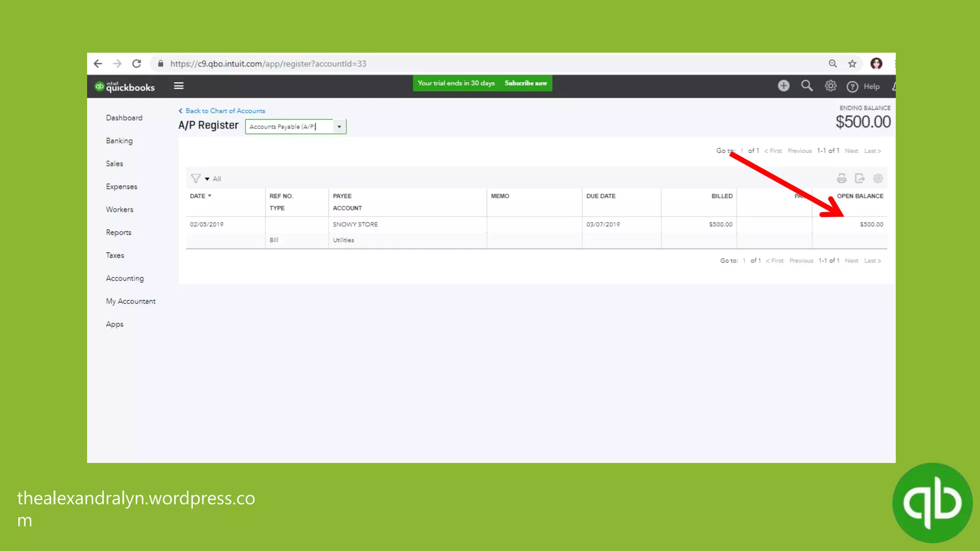This screenshot has width=980, height=551.
Task: Open the QuickBooks gear settings icon
Action: point(830,86)
